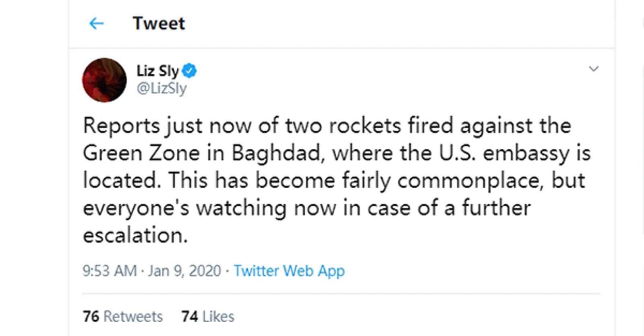Click the blue back arrow
Screen dimensions: 644x336
tap(97, 23)
